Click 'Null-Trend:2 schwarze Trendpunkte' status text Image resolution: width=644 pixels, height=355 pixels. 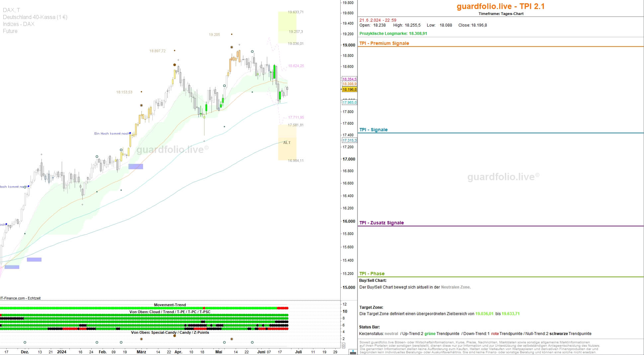click(558, 334)
